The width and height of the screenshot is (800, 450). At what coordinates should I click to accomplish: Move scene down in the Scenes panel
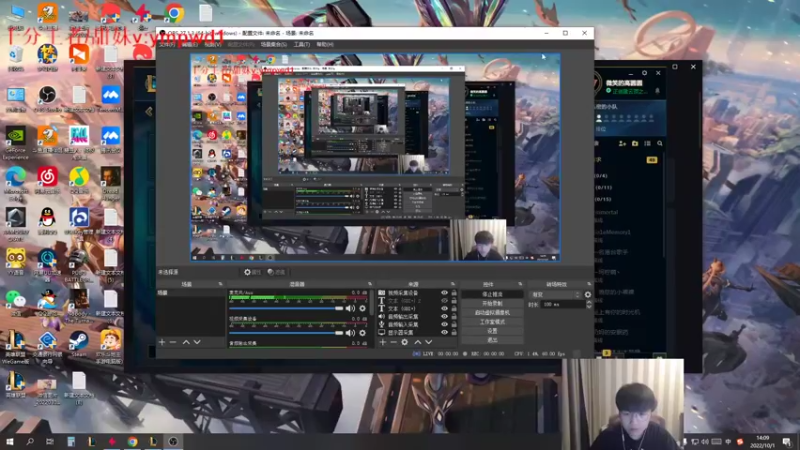pos(197,342)
